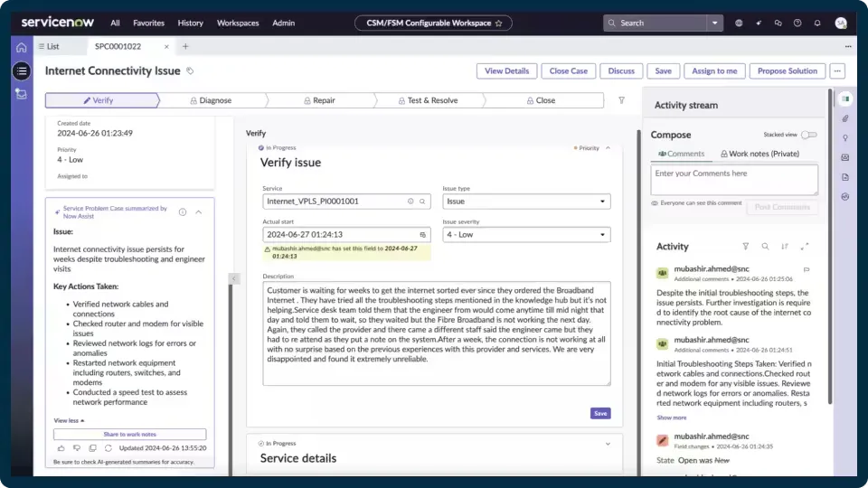
Task: Click the filter icon in Activity header
Action: pos(745,246)
